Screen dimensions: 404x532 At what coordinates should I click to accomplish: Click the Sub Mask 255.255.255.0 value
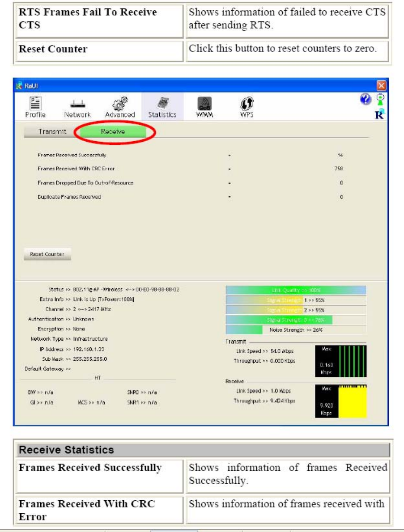pyautogui.click(x=90, y=359)
